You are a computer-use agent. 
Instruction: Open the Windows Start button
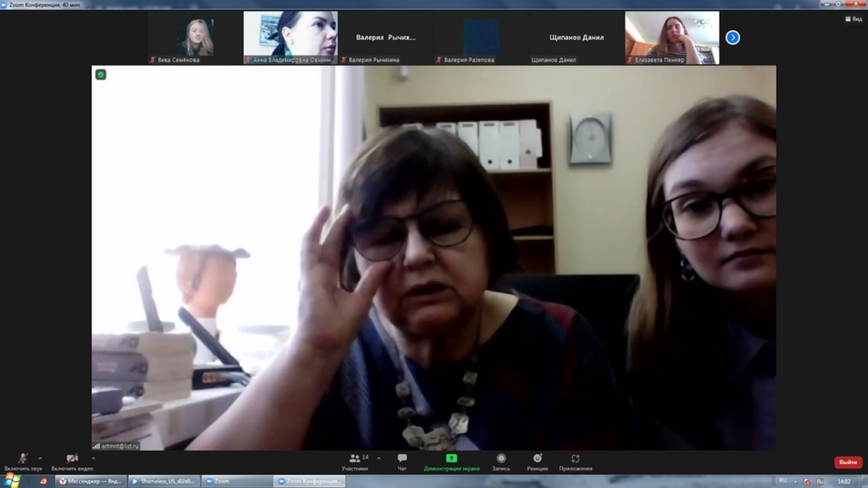coord(12,480)
